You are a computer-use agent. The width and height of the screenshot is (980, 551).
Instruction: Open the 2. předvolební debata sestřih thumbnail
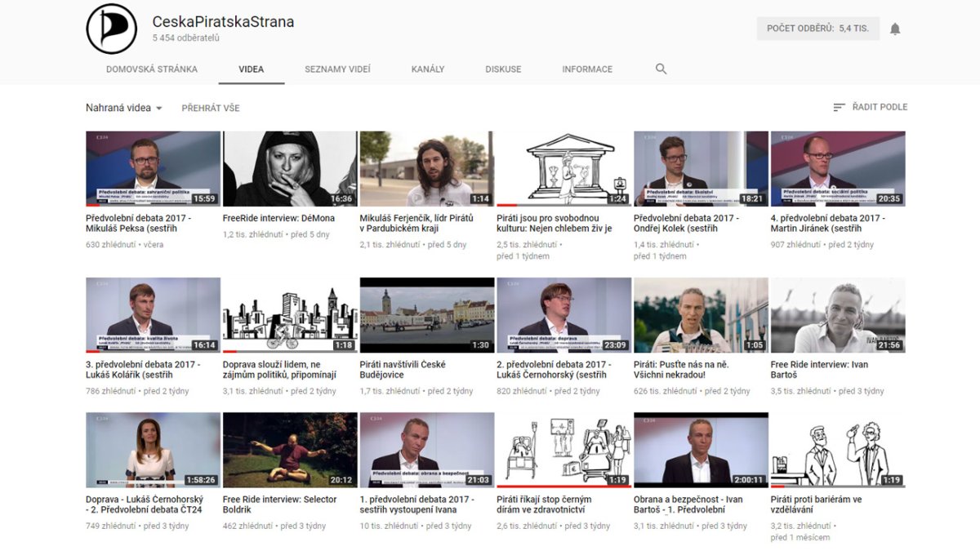[x=563, y=315]
